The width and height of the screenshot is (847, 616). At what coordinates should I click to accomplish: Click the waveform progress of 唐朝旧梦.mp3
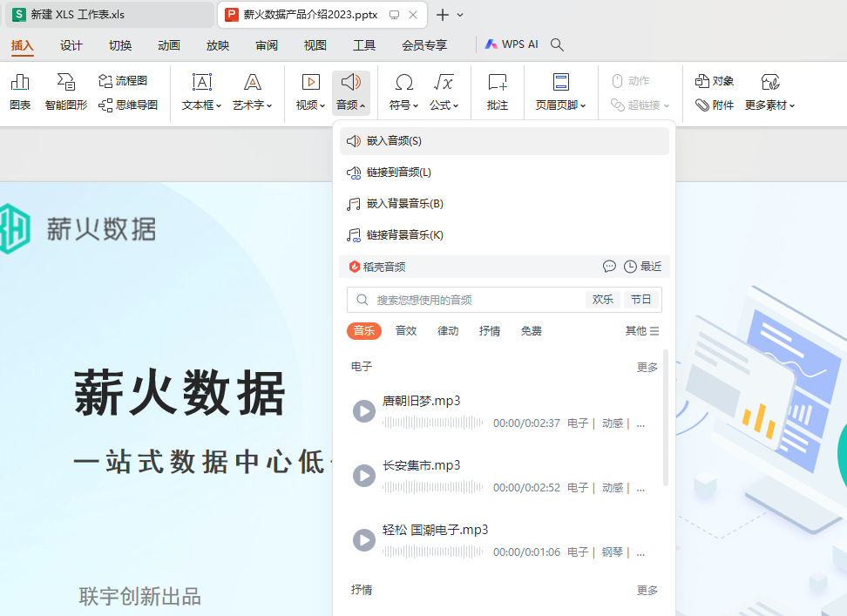point(433,423)
